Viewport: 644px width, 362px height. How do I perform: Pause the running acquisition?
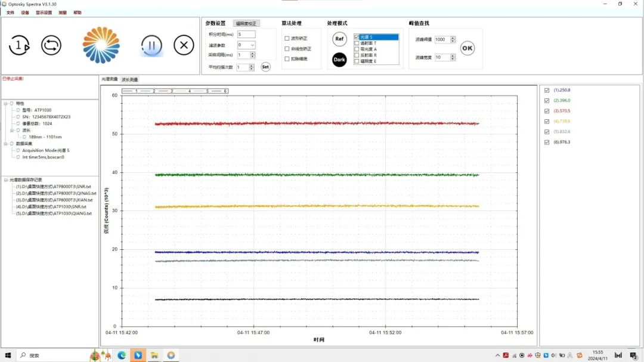(151, 45)
